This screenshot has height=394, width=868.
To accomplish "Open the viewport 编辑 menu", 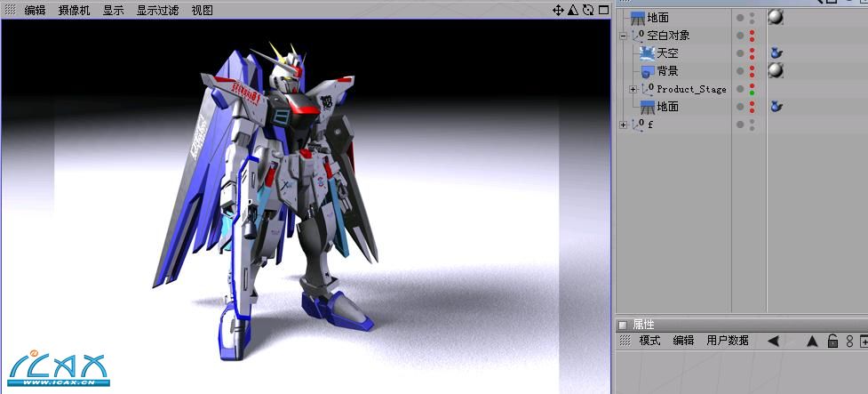I will [x=35, y=10].
